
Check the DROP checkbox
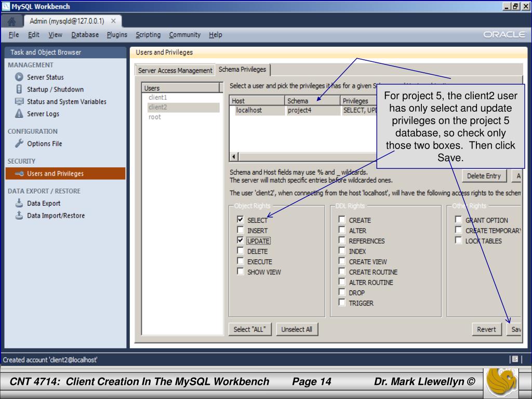342,292
